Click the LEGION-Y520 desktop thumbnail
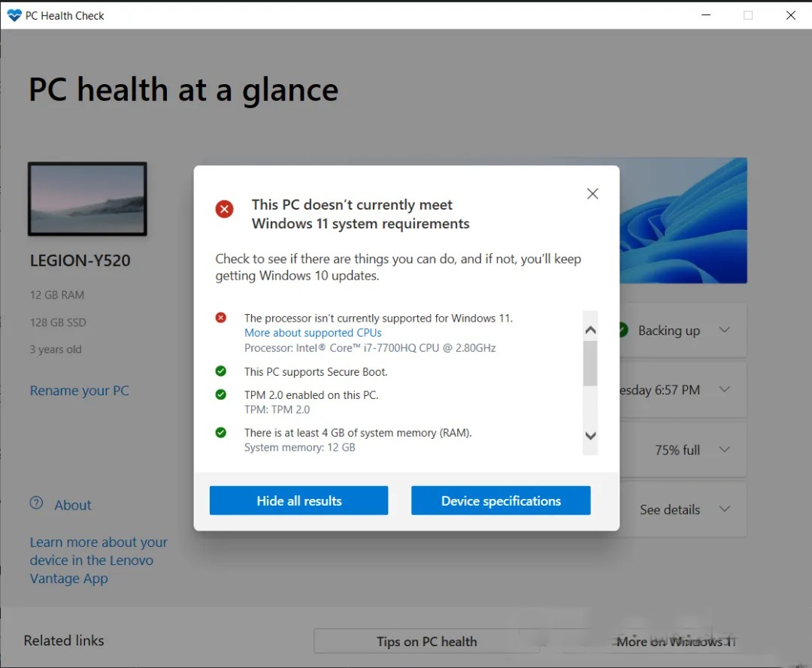 tap(87, 198)
